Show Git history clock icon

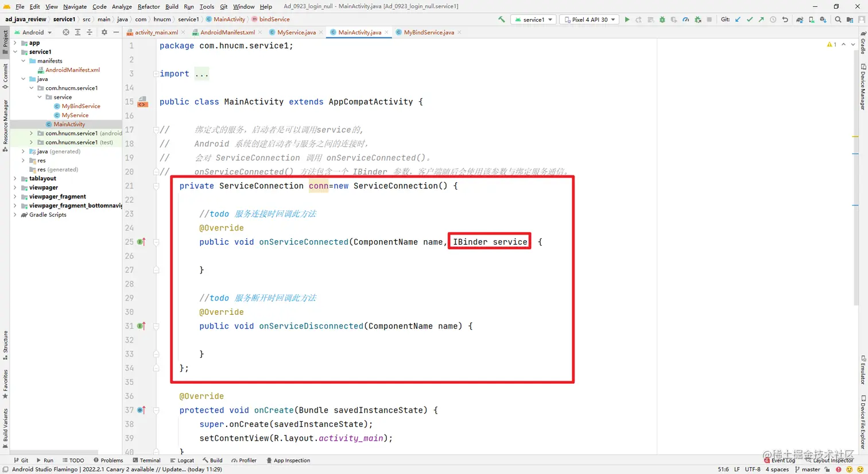click(773, 20)
